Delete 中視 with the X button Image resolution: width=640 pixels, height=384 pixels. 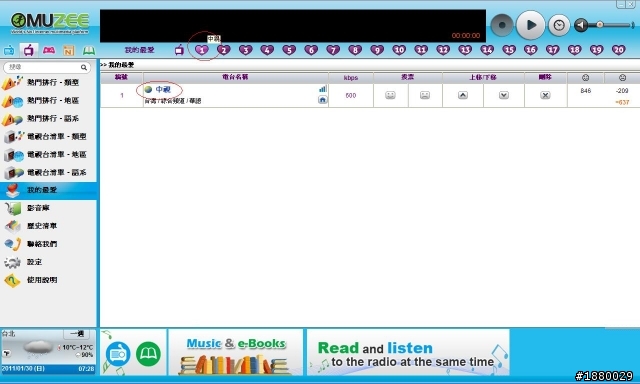click(x=545, y=95)
